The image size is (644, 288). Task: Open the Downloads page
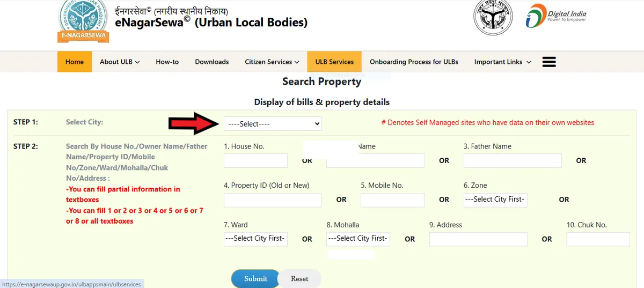click(212, 62)
